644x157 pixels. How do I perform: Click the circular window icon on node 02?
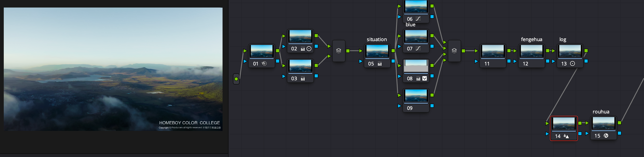[x=309, y=49]
